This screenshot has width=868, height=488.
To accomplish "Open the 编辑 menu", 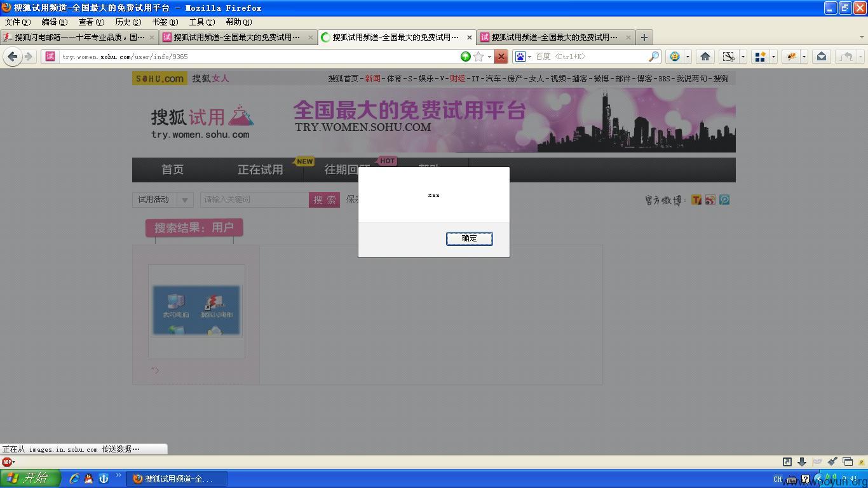I will [54, 22].
